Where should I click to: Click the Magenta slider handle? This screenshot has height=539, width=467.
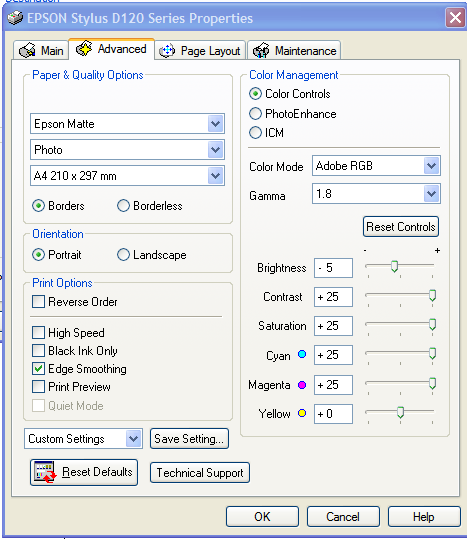[432, 383]
